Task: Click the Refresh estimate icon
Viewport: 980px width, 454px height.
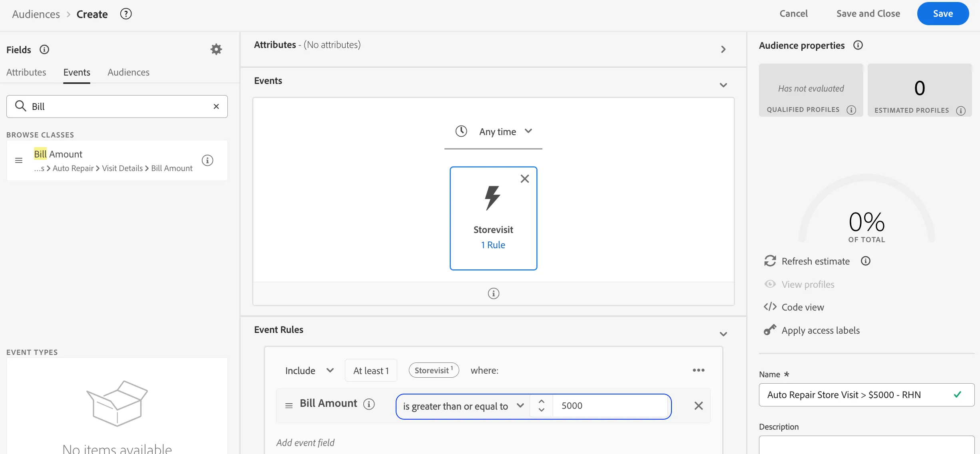Action: point(770,261)
